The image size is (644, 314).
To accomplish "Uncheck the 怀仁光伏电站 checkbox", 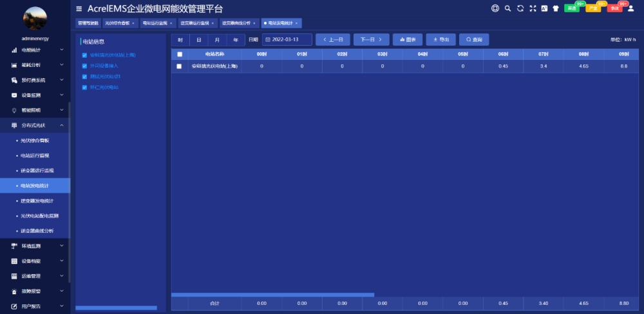I will click(84, 87).
